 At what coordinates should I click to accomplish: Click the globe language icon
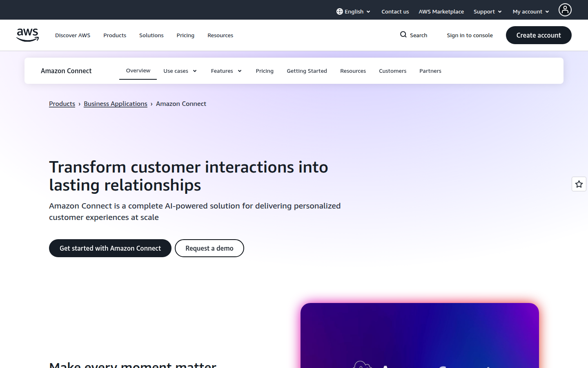point(339,11)
